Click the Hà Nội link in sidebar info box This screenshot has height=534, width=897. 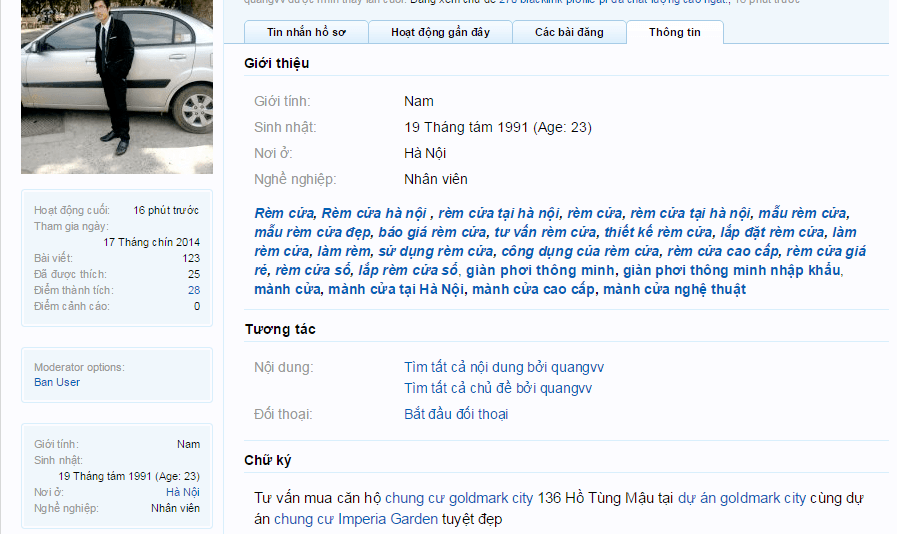tap(182, 492)
